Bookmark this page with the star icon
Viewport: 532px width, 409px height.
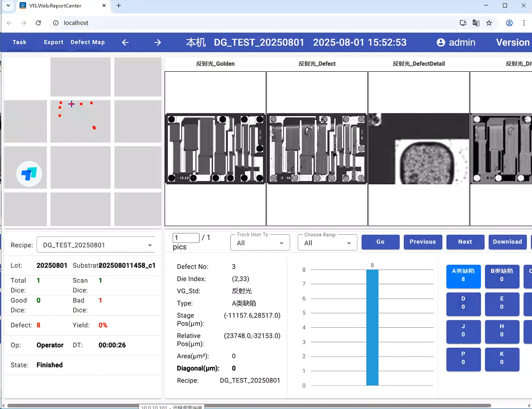coord(489,23)
